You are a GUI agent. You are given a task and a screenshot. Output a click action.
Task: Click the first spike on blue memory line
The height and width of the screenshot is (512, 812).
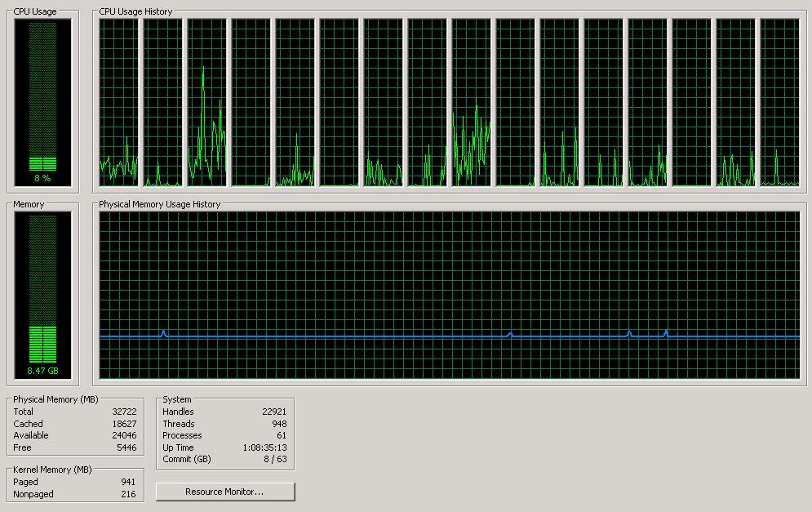pyautogui.click(x=164, y=332)
